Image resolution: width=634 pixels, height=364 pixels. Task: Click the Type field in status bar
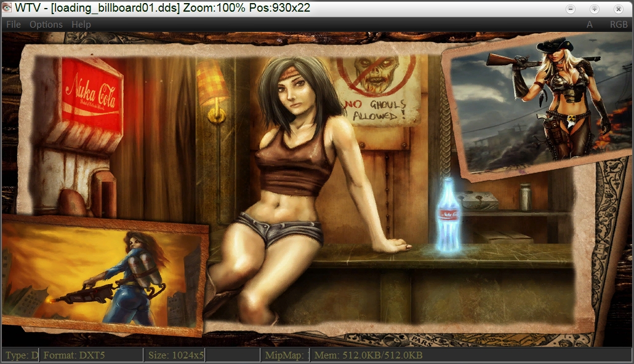21,355
